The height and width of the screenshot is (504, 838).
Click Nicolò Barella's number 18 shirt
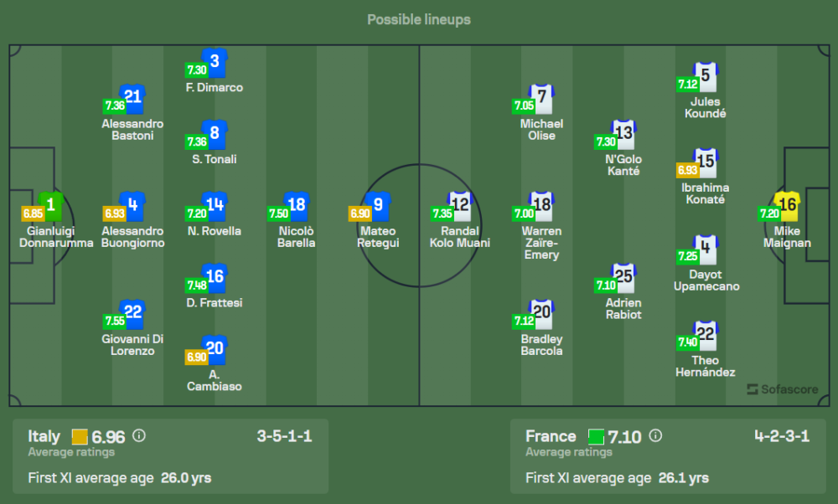pos(297,205)
